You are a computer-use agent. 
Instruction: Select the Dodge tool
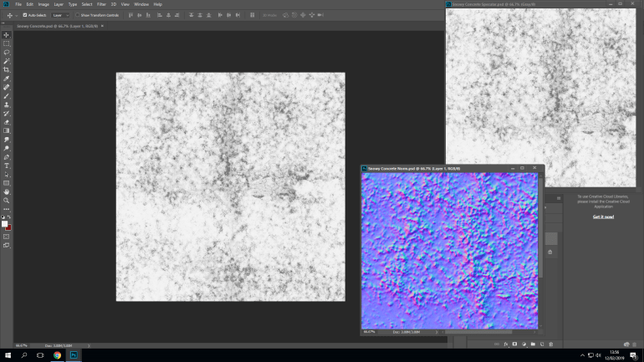click(6, 148)
